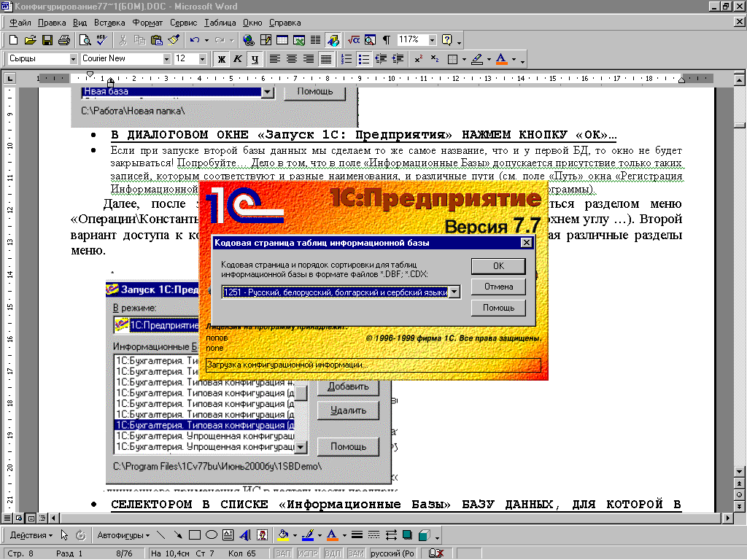Insert clip art from drawing toolbar
747x560 pixels.
[262, 535]
